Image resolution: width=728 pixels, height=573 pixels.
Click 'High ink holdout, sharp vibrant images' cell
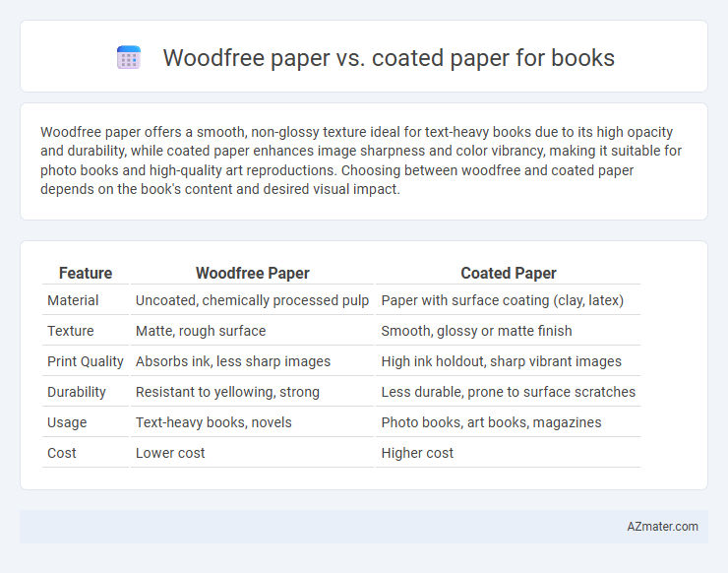tap(508, 361)
